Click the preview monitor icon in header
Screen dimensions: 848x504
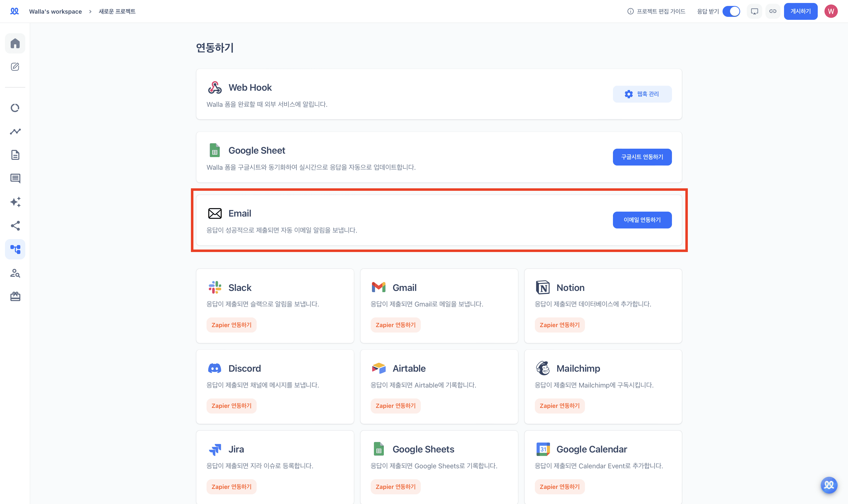(x=754, y=11)
